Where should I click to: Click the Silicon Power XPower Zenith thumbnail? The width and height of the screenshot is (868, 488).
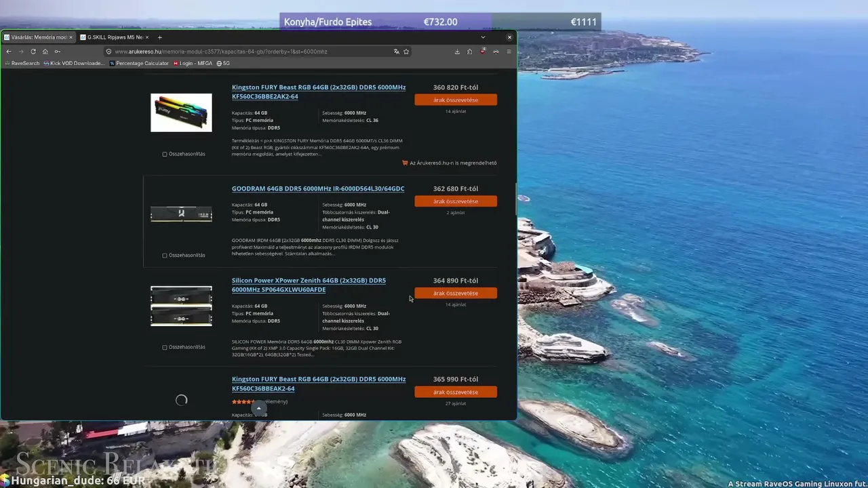point(181,306)
